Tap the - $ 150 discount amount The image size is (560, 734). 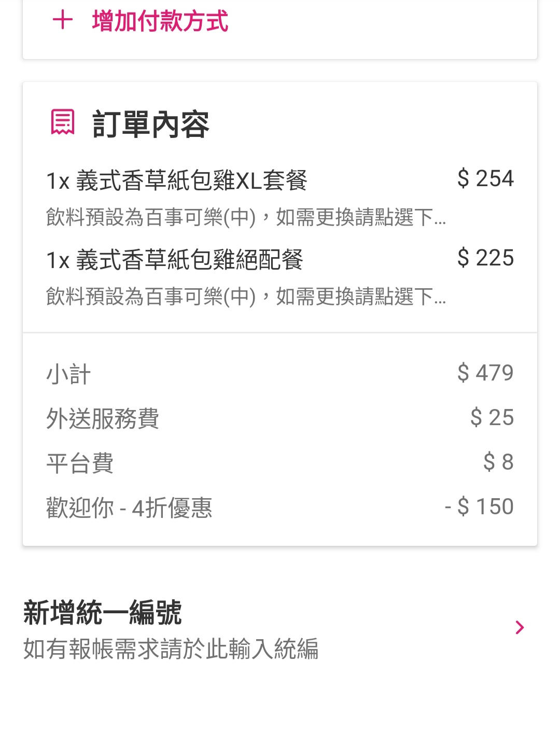pyautogui.click(x=480, y=506)
